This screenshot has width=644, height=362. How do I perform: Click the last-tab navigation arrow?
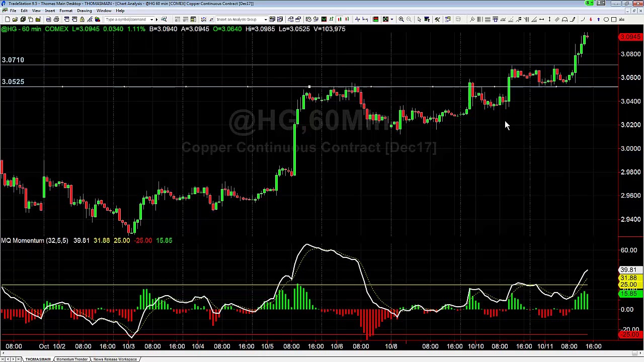19,359
